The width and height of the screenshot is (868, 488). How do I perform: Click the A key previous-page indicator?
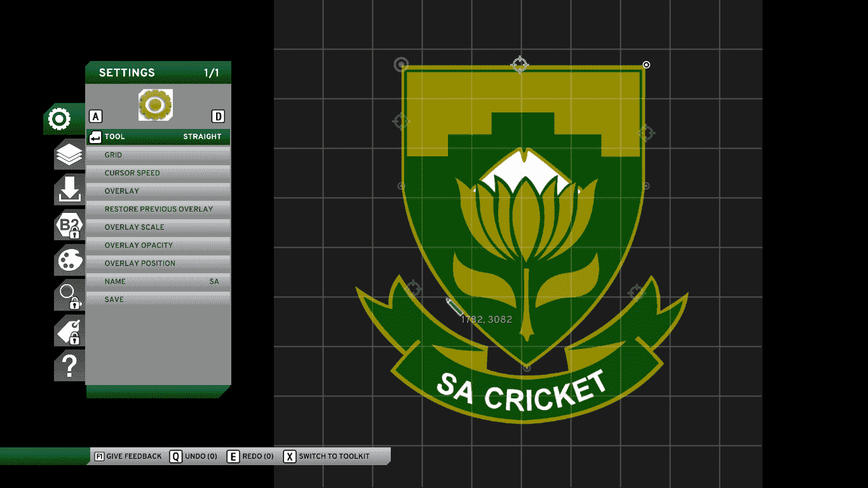[x=96, y=116]
